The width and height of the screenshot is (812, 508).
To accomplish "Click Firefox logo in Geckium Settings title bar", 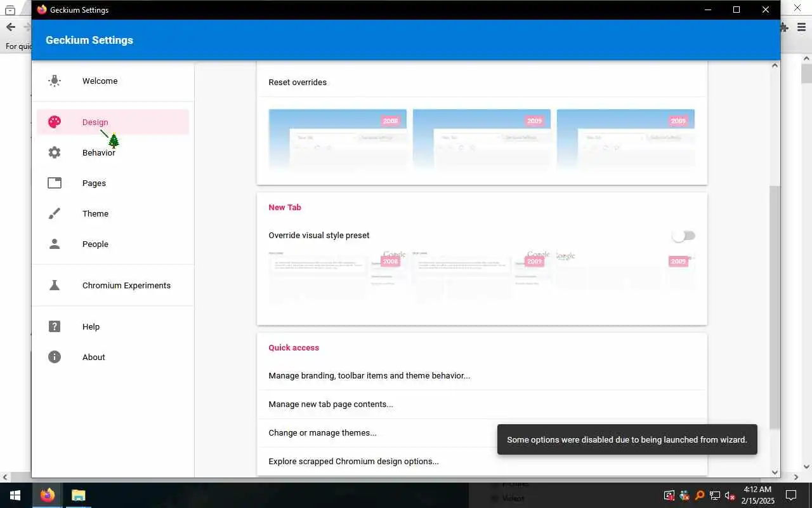I will click(42, 10).
